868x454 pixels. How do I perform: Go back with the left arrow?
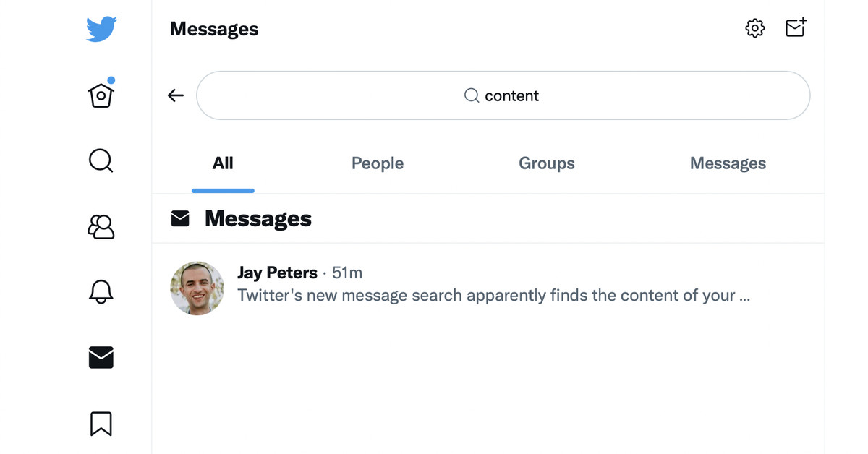click(x=176, y=95)
